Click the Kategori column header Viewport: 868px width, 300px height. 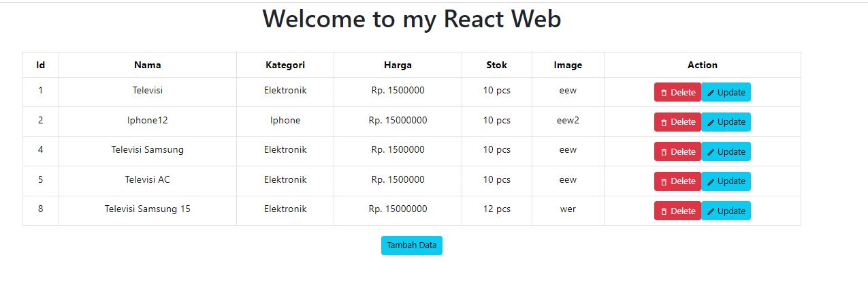[285, 65]
